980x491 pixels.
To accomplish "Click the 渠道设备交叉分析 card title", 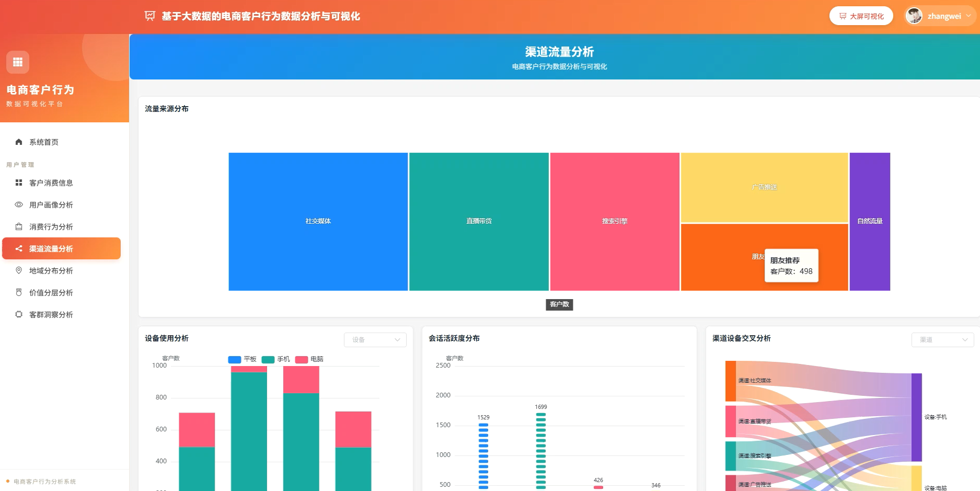I will coord(742,338).
